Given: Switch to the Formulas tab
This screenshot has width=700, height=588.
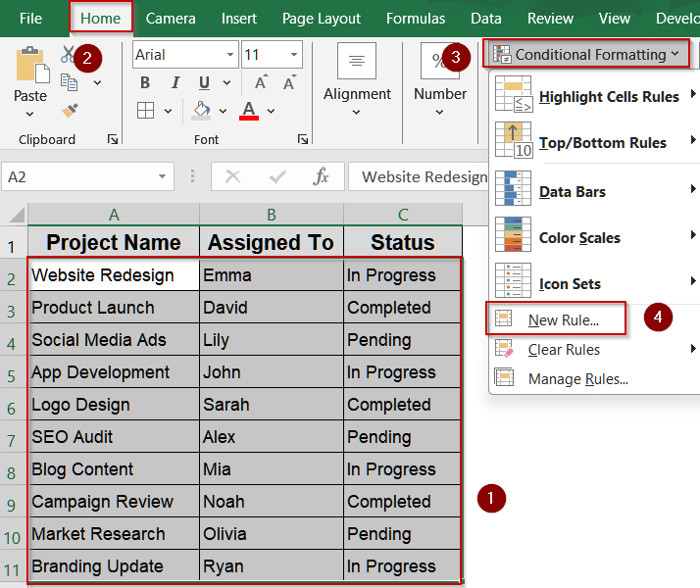Looking at the screenshot, I should pos(416,19).
